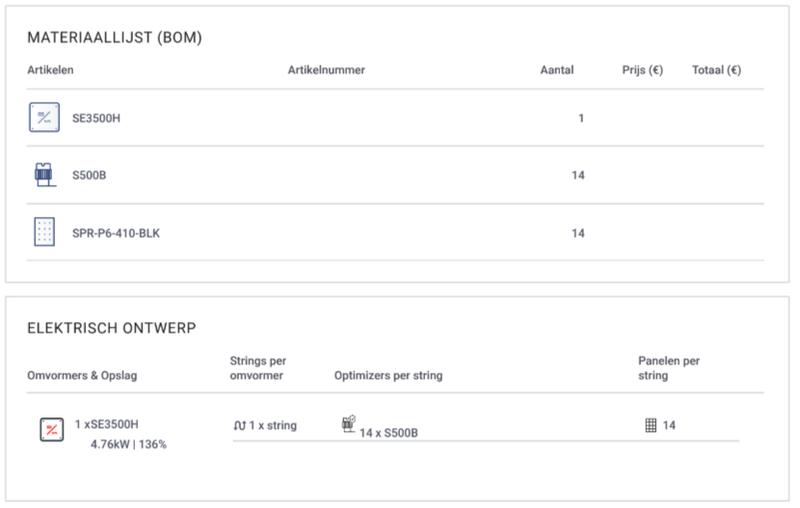Click the 1 xSE3500H inverter entry
This screenshot has width=800, height=508.
tap(106, 425)
